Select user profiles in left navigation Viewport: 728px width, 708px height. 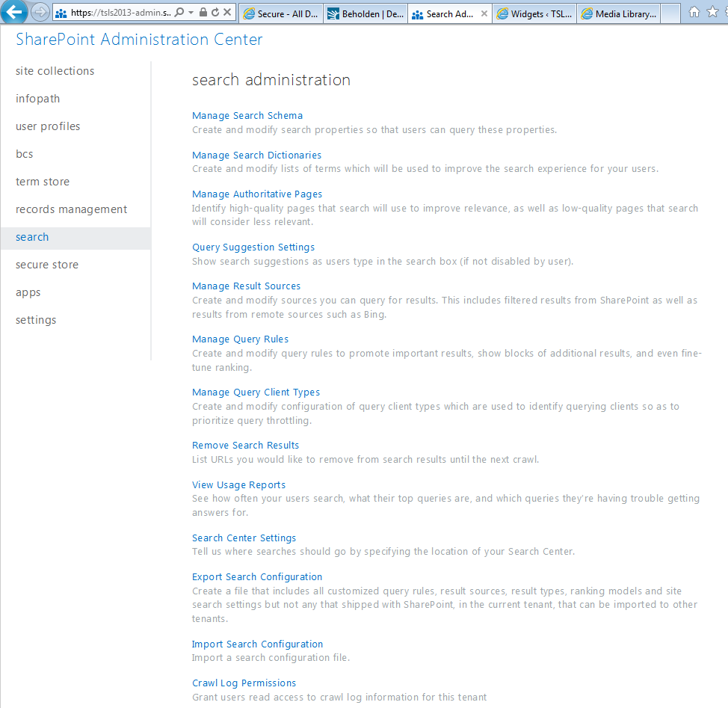pyautogui.click(x=48, y=126)
